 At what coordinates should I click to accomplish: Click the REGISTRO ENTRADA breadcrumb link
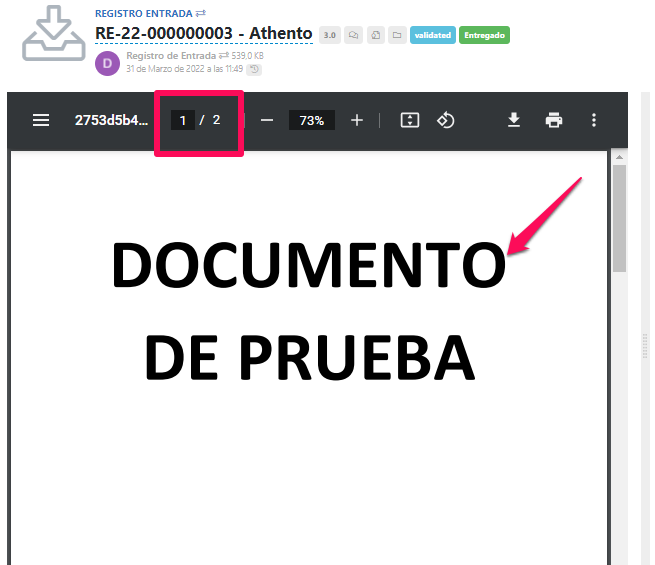click(x=143, y=13)
